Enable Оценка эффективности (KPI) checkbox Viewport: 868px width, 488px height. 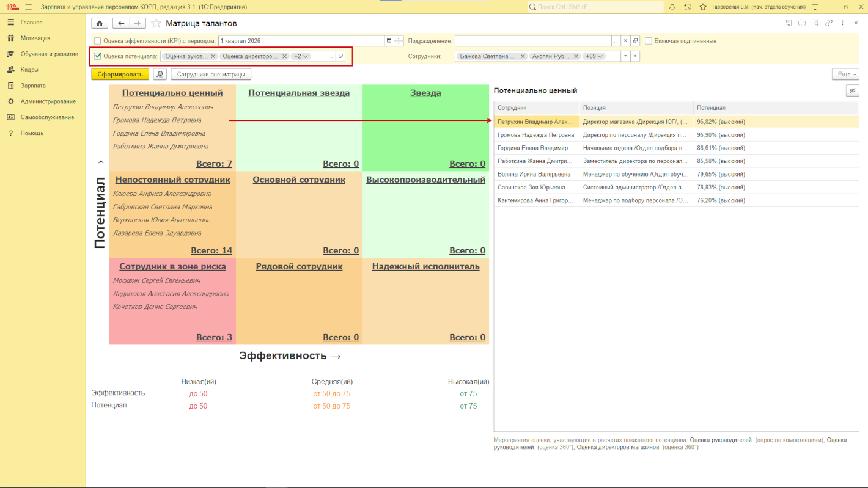[97, 41]
